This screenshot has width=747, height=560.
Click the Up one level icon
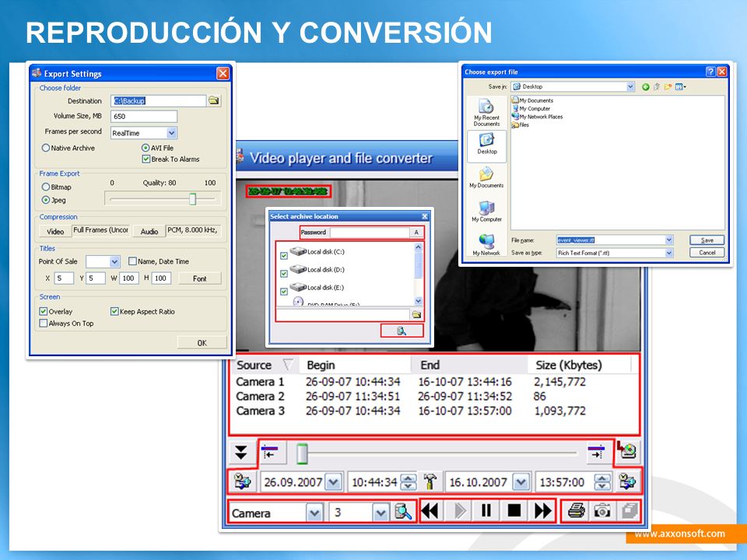(657, 86)
